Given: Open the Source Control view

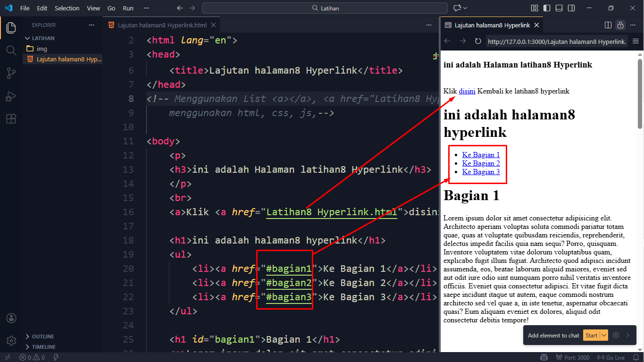Looking at the screenshot, I should 11,73.
